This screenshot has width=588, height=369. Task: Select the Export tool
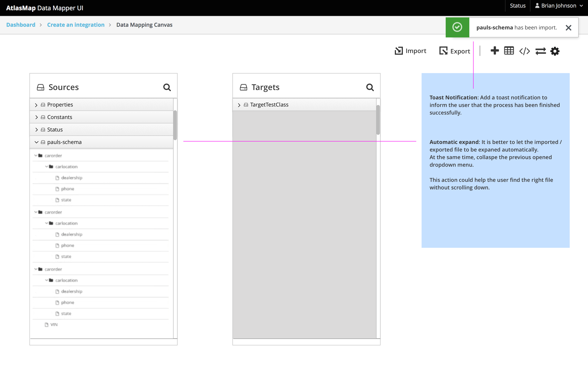tap(454, 51)
